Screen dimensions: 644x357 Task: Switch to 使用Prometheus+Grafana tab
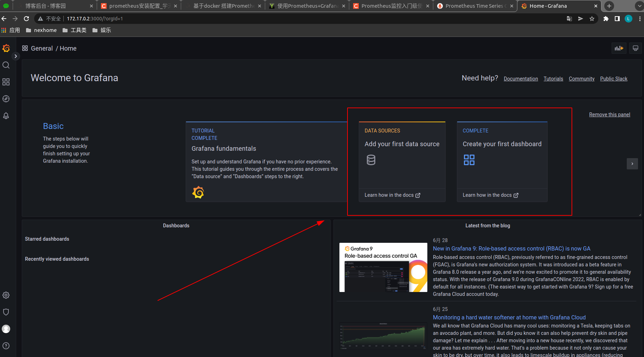click(x=307, y=6)
